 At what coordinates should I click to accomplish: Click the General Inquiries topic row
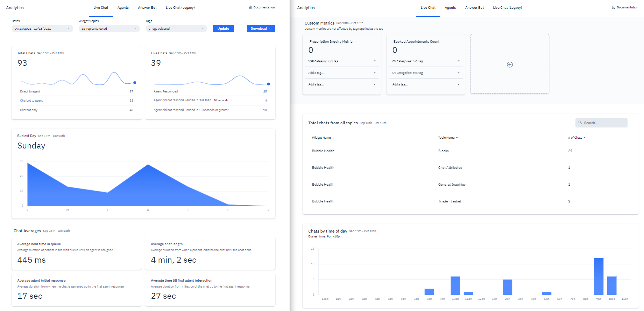tap(471, 185)
